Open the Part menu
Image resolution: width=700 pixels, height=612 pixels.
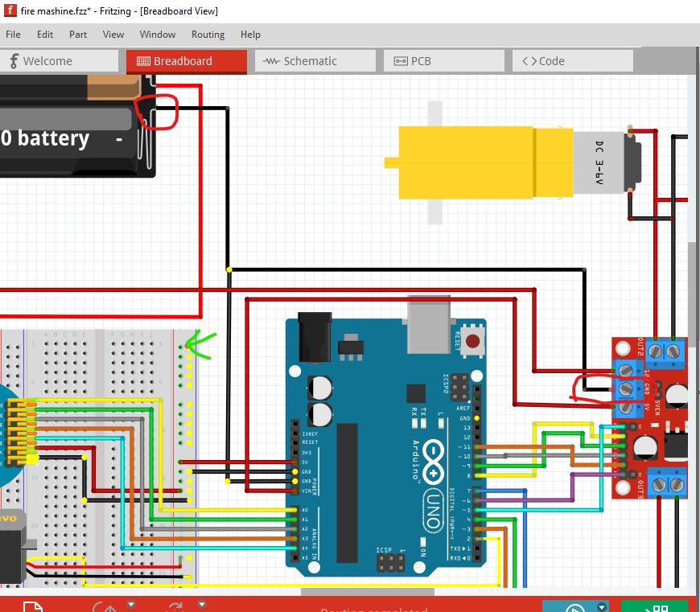click(x=78, y=35)
